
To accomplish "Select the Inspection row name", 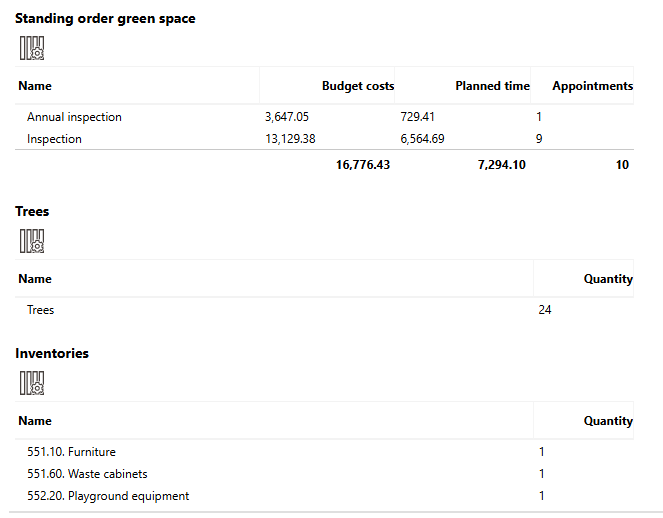I will [54, 139].
